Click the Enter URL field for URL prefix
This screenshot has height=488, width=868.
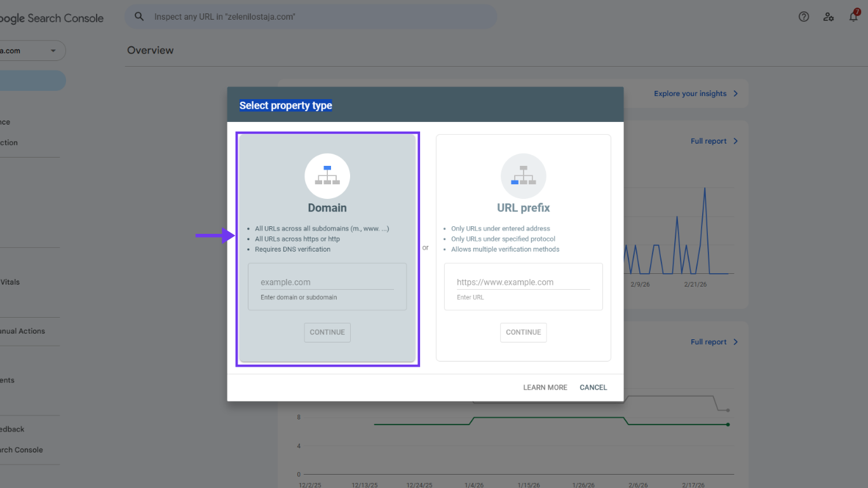tap(523, 281)
